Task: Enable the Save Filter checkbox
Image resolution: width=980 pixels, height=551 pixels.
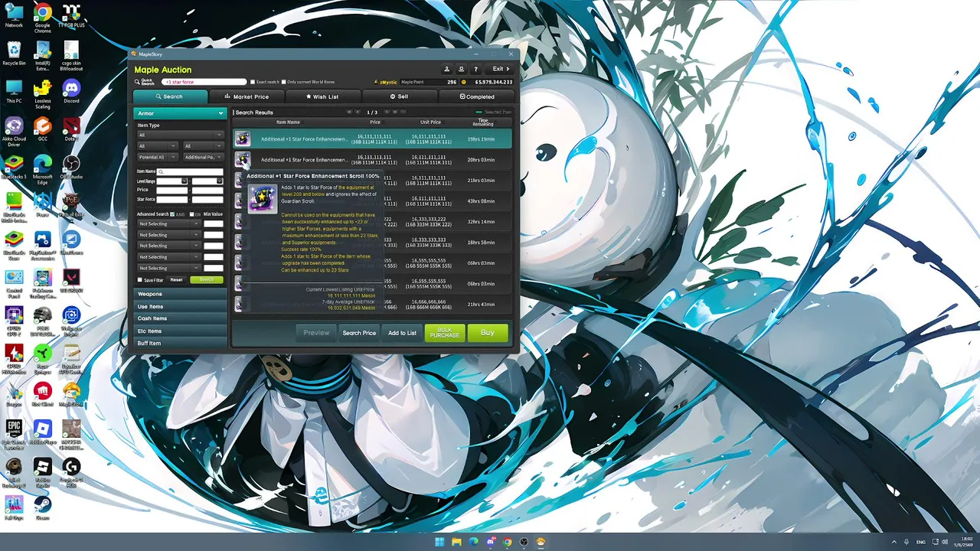Action: [x=139, y=280]
